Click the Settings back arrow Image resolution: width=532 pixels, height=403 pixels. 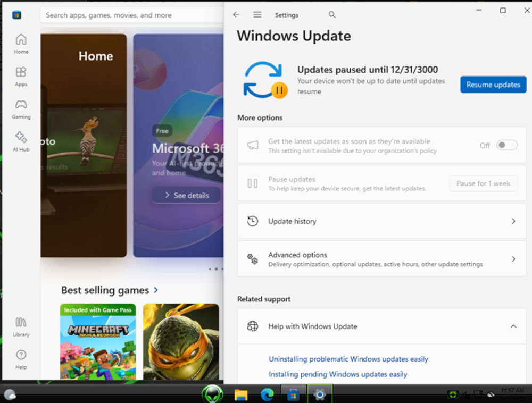(237, 15)
